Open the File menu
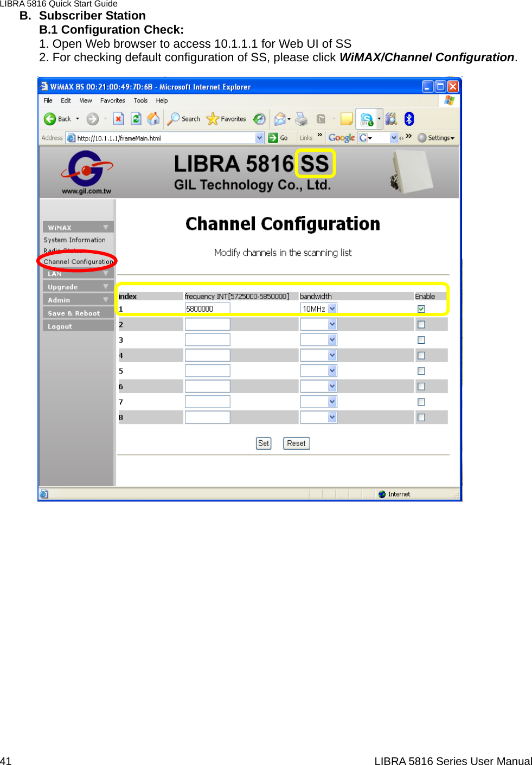 click(48, 100)
